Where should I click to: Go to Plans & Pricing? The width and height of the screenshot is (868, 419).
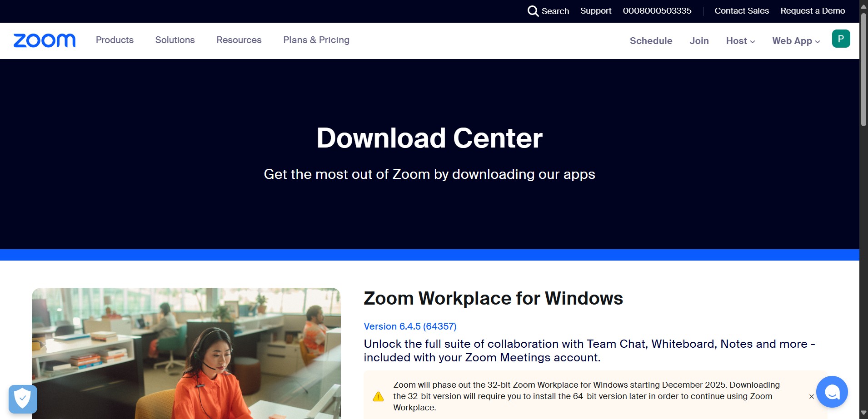pos(316,40)
